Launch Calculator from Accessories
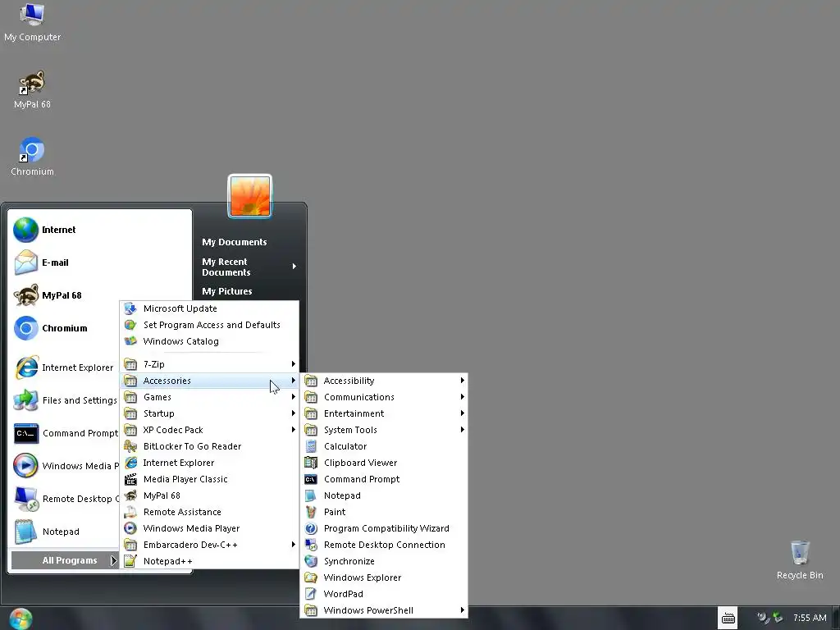This screenshot has width=840, height=630. [384, 446]
